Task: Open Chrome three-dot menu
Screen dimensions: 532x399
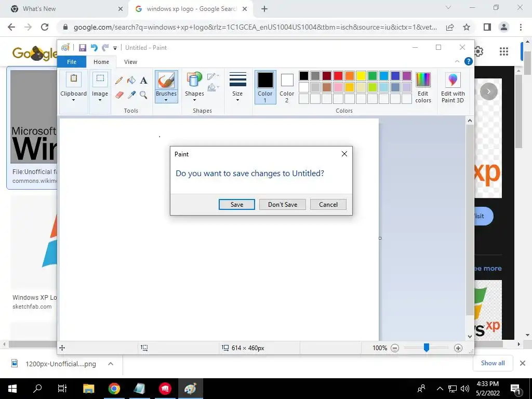Action: click(x=521, y=27)
